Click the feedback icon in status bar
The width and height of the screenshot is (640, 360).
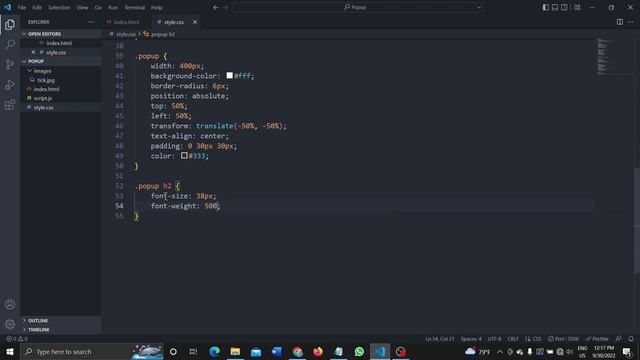(619, 339)
